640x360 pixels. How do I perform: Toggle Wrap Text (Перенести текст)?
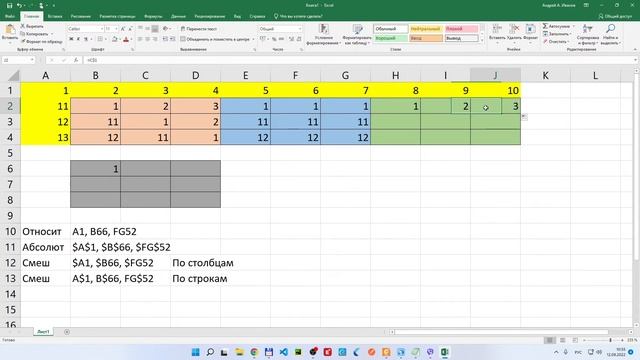pos(199,29)
